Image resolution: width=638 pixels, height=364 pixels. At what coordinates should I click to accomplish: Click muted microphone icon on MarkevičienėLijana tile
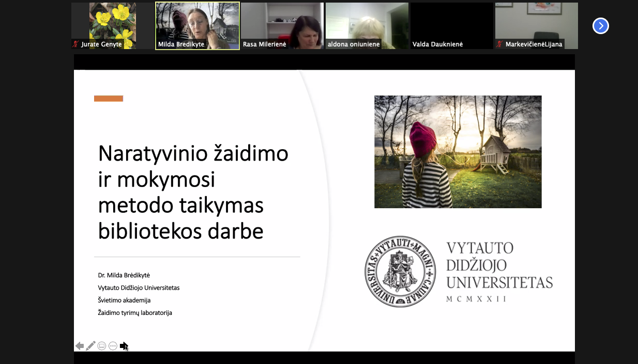(499, 44)
